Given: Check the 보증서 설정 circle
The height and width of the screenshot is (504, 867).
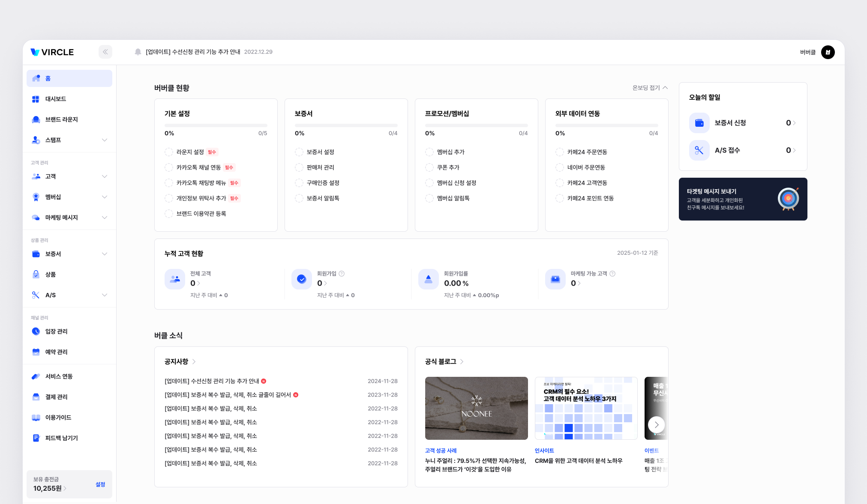Looking at the screenshot, I should (299, 152).
